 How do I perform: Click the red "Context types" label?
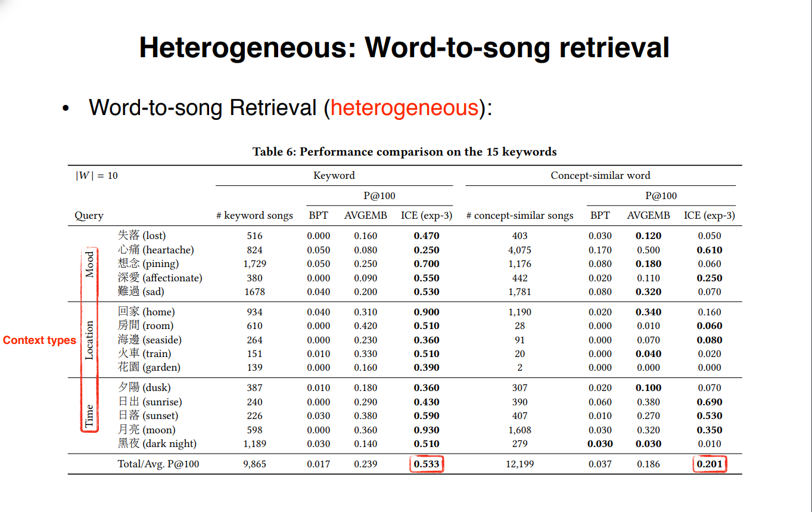point(39,340)
